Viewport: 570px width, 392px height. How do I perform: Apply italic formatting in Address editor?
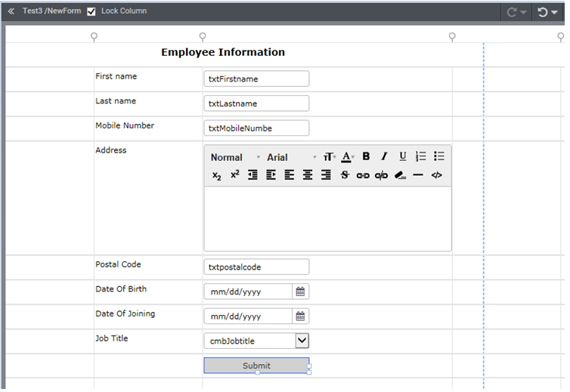tap(384, 156)
